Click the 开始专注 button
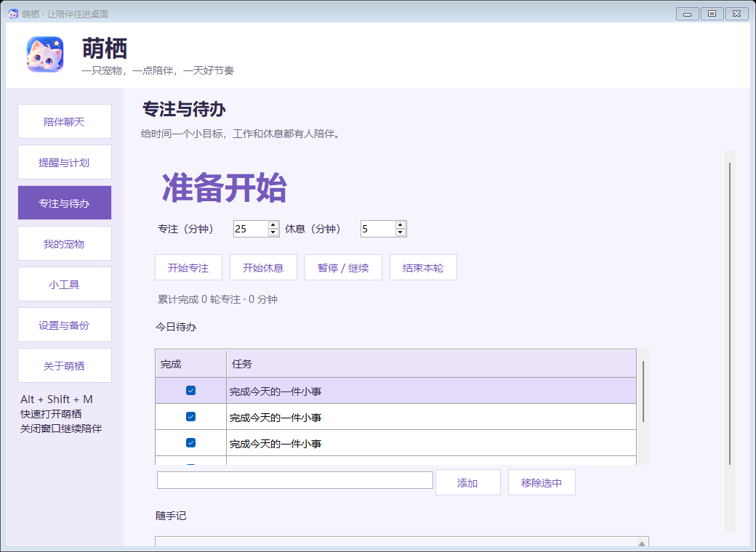The image size is (756, 552). tap(188, 267)
